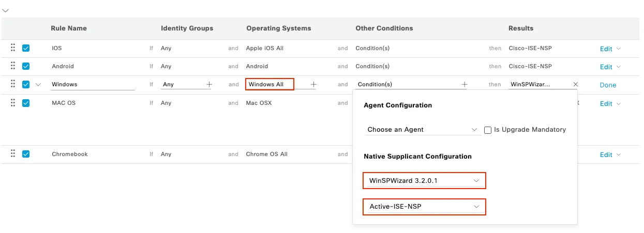The image size is (644, 233).
Task: Expand chevron beside Windows rule checkbox
Action: point(38,85)
